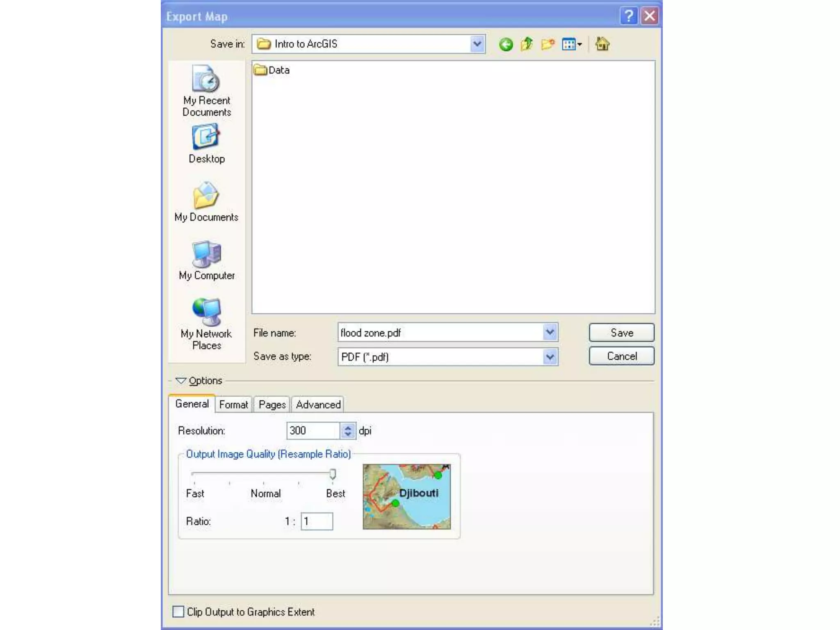840x630 pixels.
Task: Switch to the Advanced tab
Action: tap(318, 405)
